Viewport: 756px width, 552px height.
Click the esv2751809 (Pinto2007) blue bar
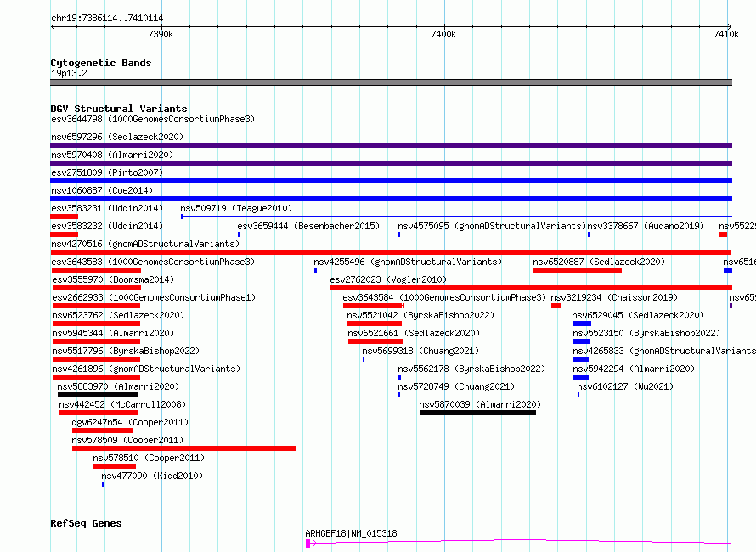[x=391, y=181]
